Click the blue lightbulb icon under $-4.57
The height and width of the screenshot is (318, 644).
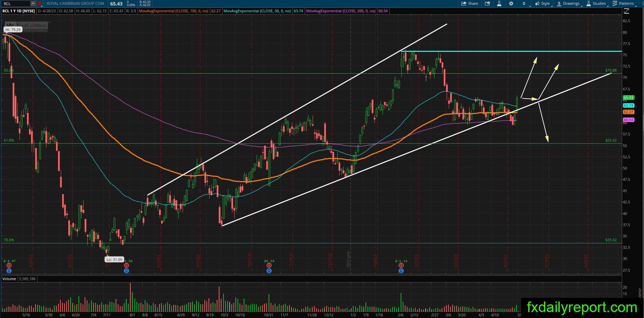[9, 271]
